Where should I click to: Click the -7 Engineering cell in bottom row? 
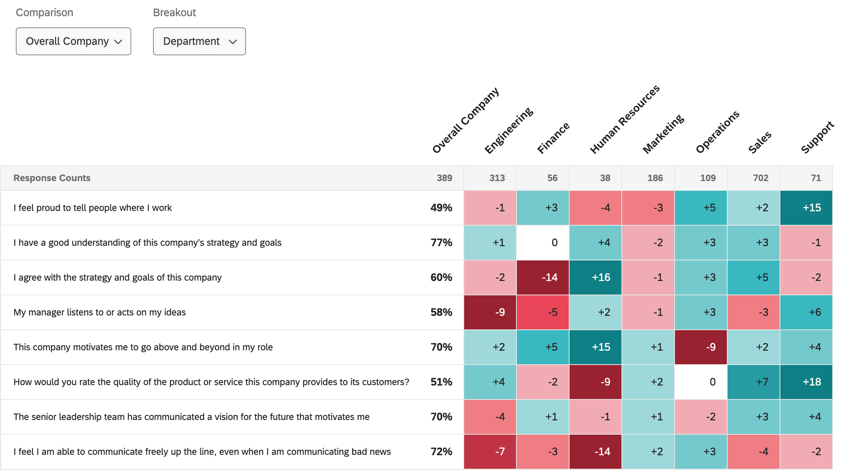tap(490, 452)
